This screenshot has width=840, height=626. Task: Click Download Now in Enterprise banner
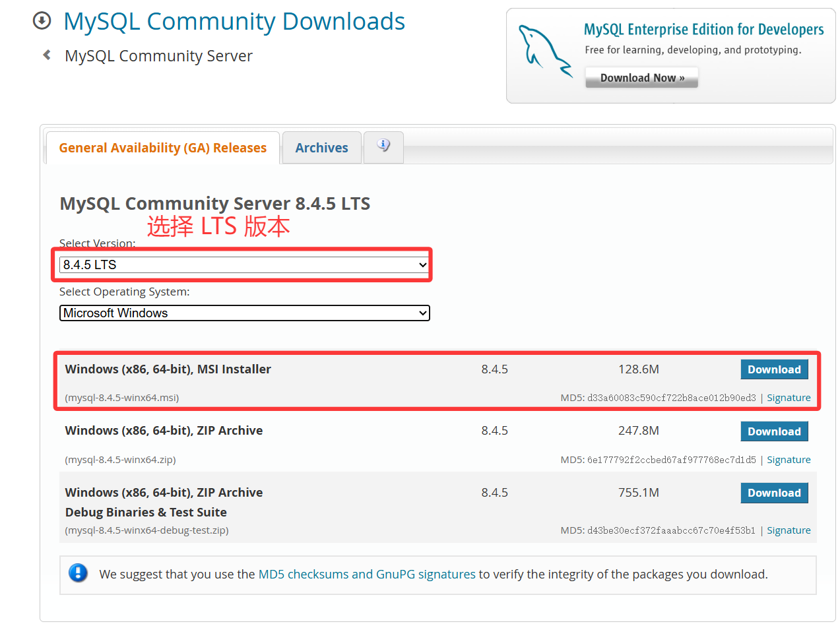641,78
